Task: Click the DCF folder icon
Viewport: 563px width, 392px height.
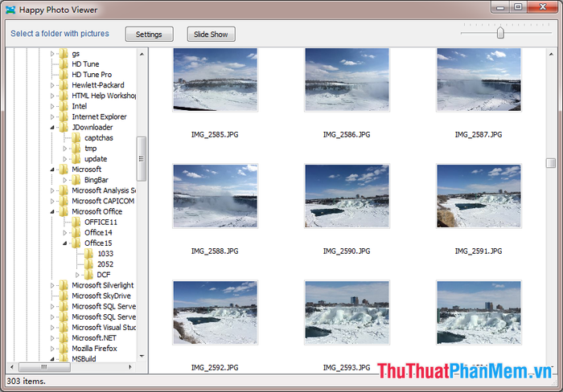Action: (x=88, y=275)
